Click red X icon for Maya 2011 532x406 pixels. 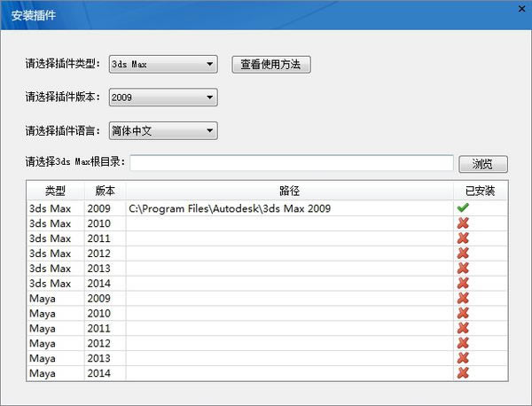pos(463,328)
